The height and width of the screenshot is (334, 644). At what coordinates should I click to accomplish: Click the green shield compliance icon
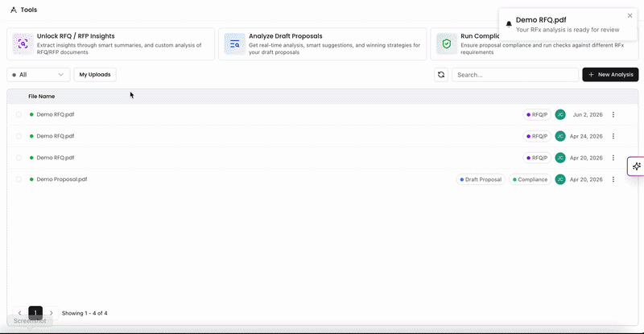(447, 43)
